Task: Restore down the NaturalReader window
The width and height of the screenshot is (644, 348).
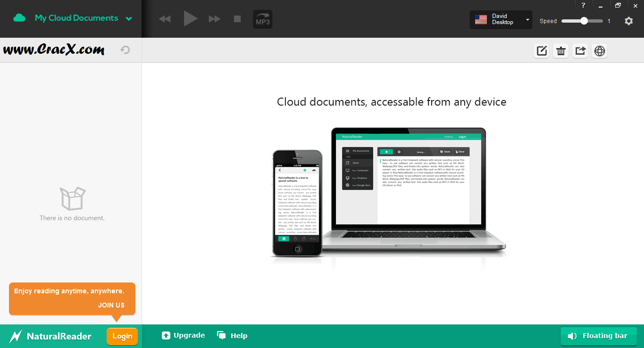Action: 618,5
